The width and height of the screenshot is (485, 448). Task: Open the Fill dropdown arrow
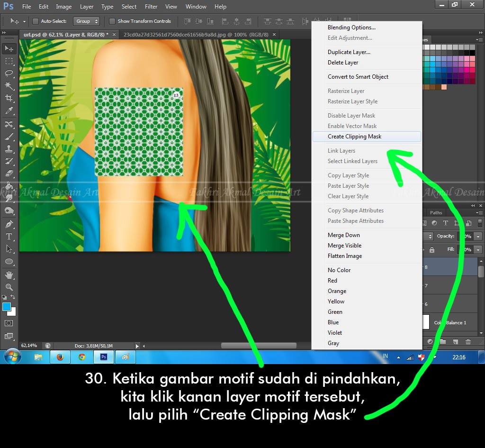(478, 250)
